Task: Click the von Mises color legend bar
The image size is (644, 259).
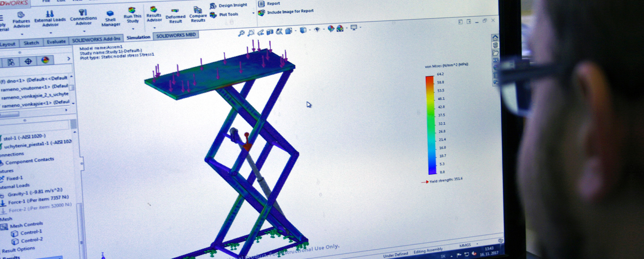Action: pos(430,124)
